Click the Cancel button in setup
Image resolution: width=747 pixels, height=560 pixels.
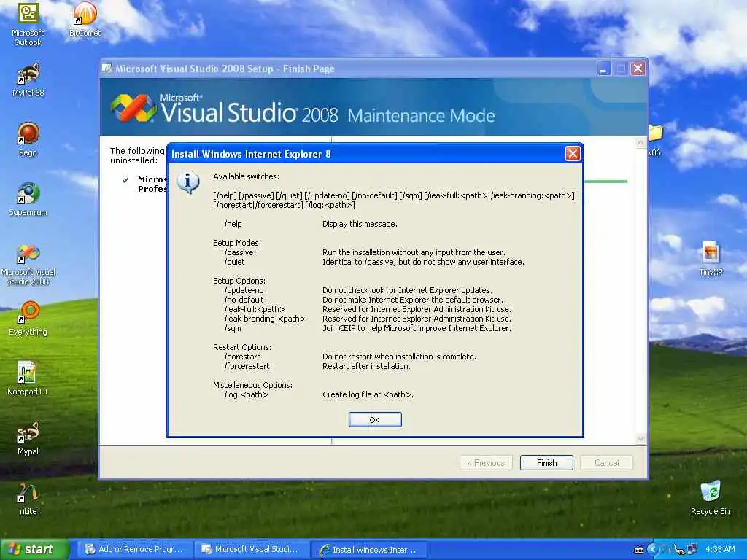pyautogui.click(x=606, y=463)
